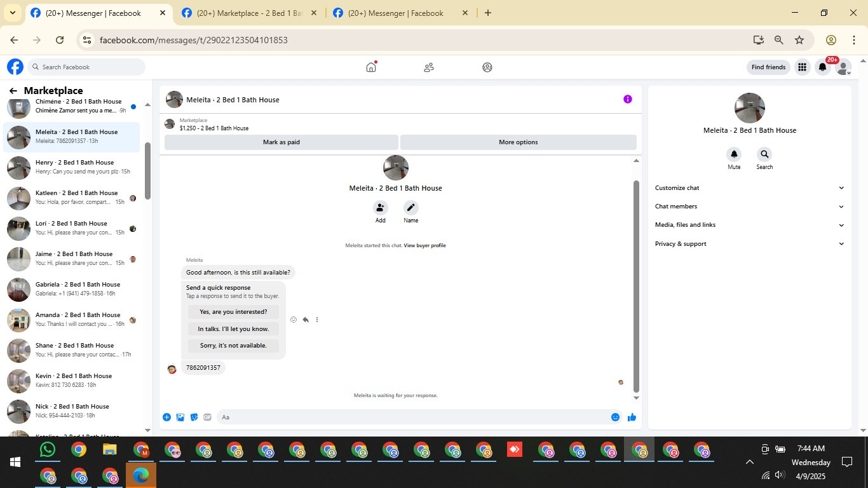
Task: Open the Kevin conversation
Action: [73, 381]
